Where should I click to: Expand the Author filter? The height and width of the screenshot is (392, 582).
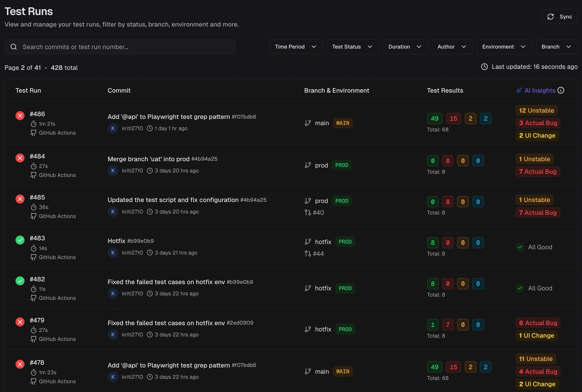point(452,47)
